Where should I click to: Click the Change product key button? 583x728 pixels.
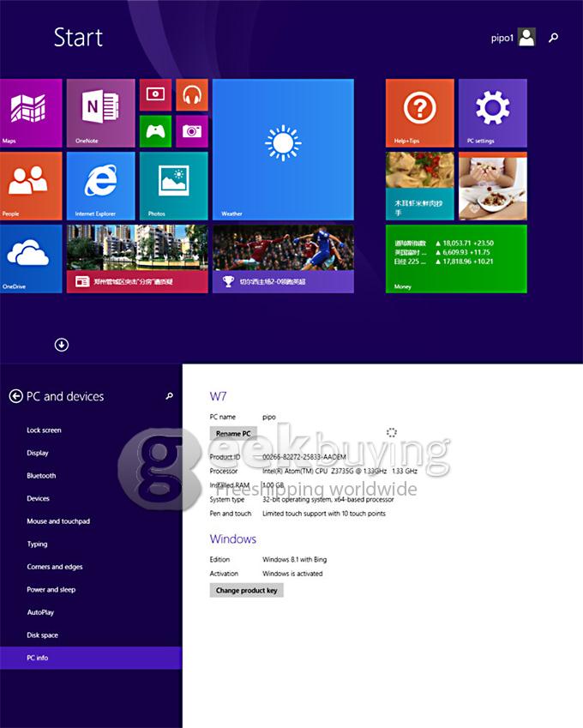(246, 590)
